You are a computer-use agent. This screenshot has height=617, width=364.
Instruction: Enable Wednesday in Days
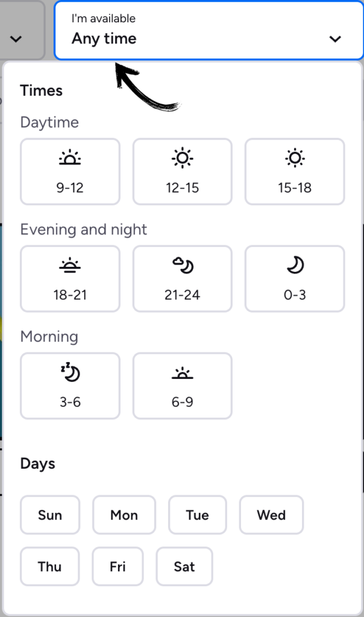[x=271, y=515]
